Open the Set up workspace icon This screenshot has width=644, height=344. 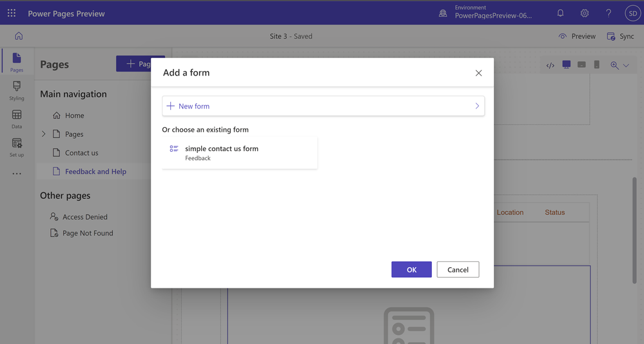(x=17, y=147)
